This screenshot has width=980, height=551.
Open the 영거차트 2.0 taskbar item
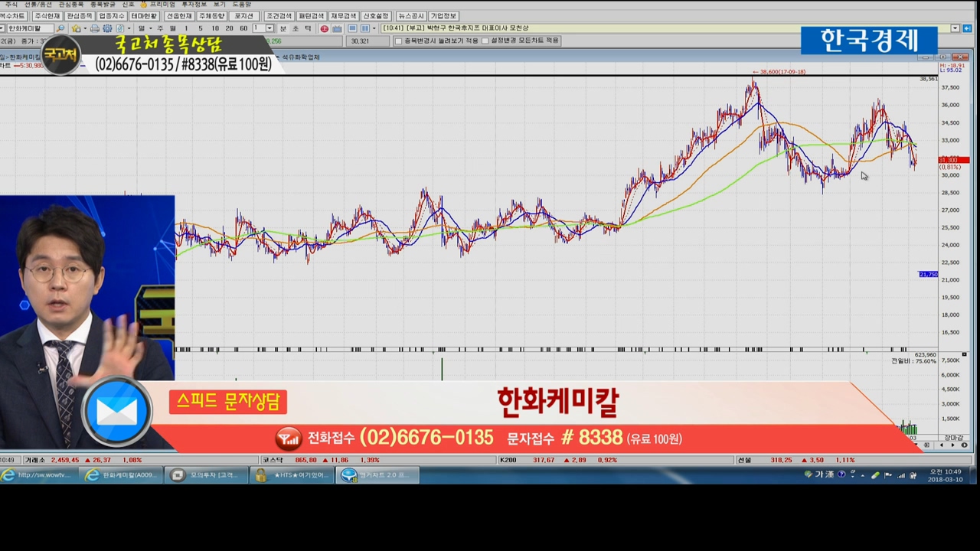pyautogui.click(x=377, y=475)
